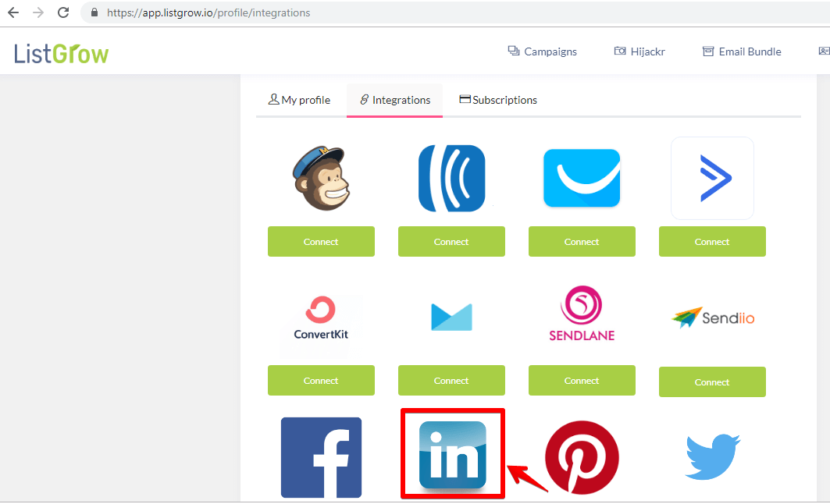The width and height of the screenshot is (830, 504).
Task: Switch to the My profile tab
Action: [x=299, y=99]
